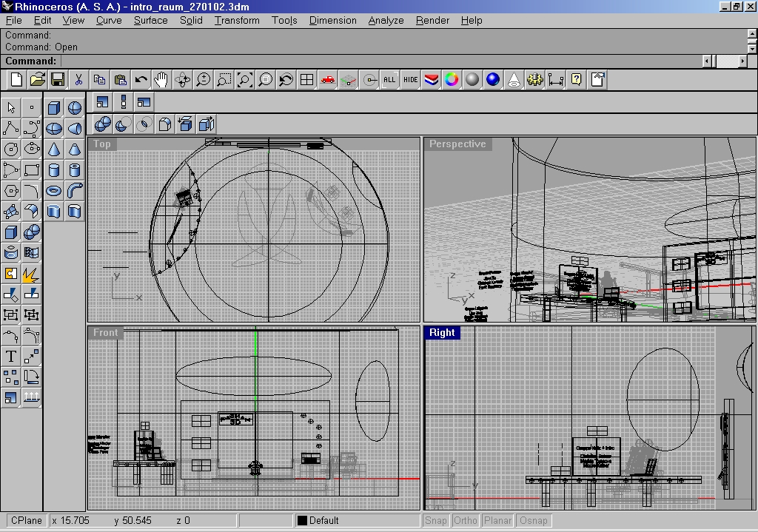Pick the Torus solid tool
758x532 pixels.
coord(54,191)
